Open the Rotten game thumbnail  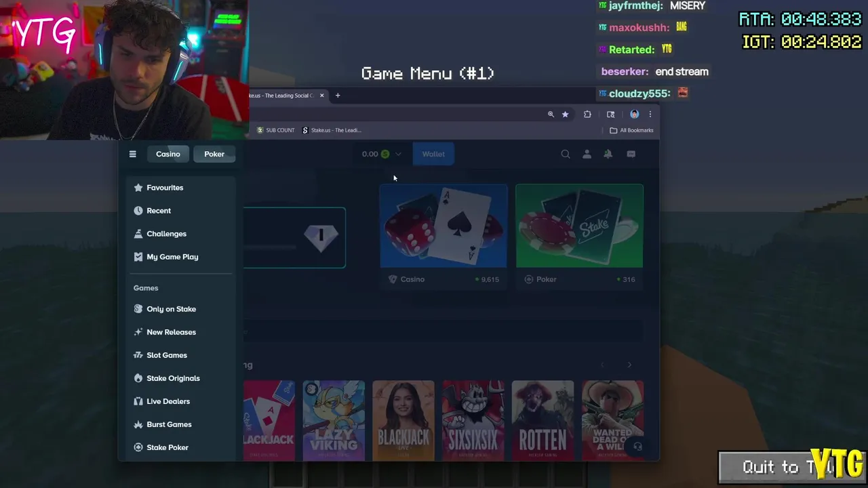click(x=542, y=420)
